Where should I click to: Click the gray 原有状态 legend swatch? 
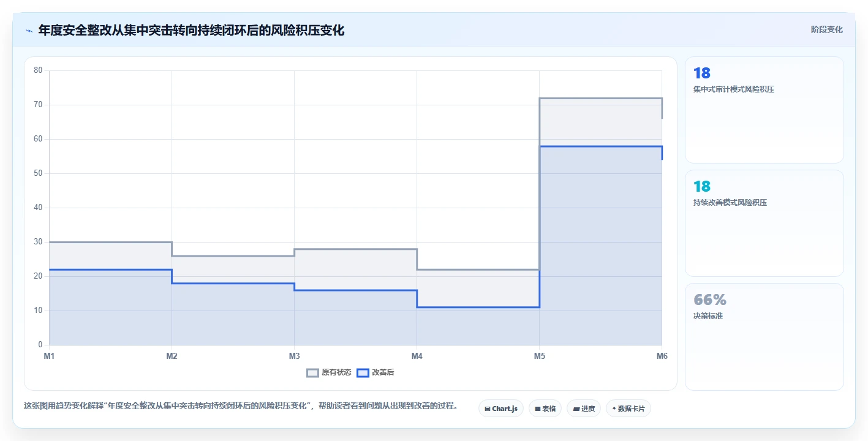point(312,372)
